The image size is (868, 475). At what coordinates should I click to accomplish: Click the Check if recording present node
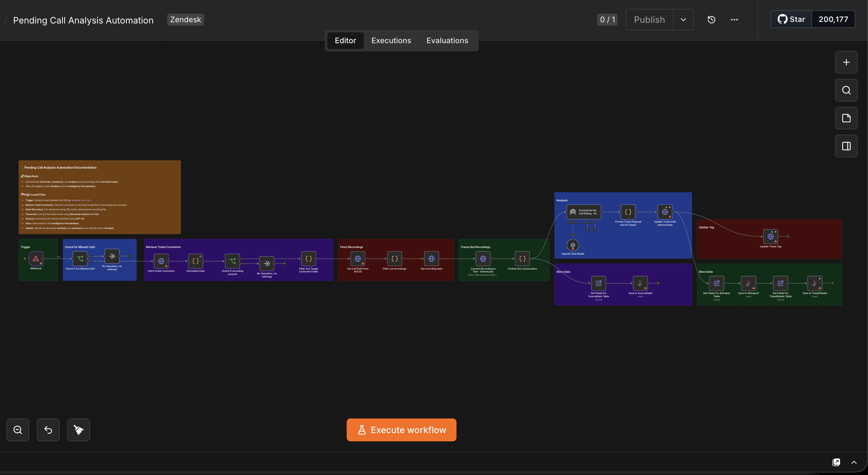(x=233, y=261)
